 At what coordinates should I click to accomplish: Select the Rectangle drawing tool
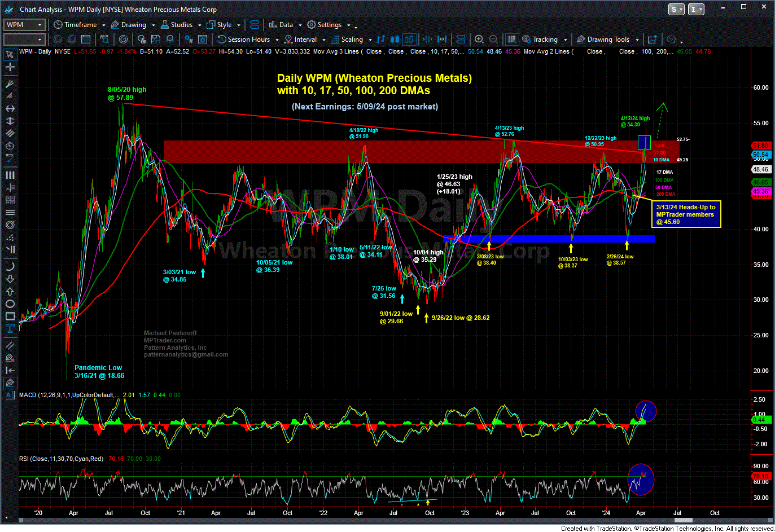[10, 316]
